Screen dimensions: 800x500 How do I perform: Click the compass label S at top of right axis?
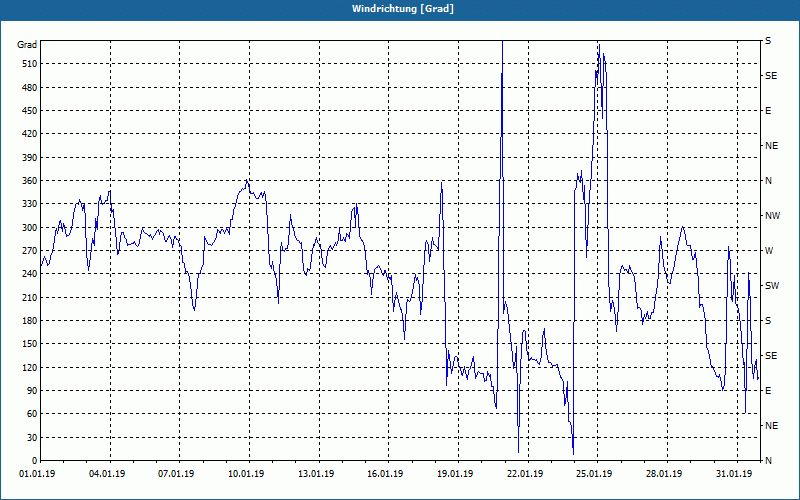(x=768, y=41)
